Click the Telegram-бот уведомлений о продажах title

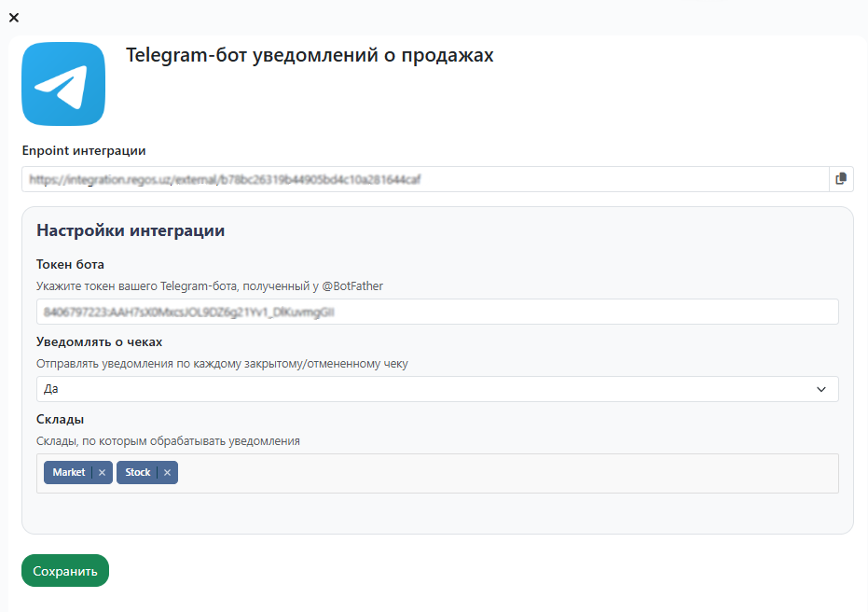point(310,56)
